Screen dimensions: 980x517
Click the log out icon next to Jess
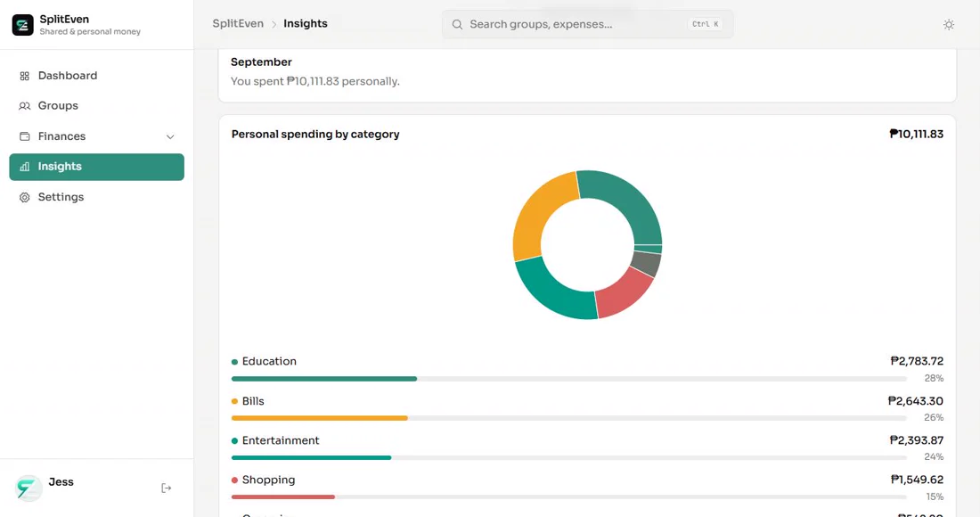pyautogui.click(x=167, y=488)
